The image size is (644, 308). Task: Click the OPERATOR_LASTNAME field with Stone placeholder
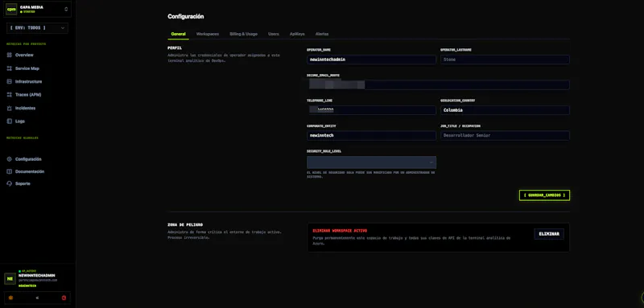(x=505, y=60)
